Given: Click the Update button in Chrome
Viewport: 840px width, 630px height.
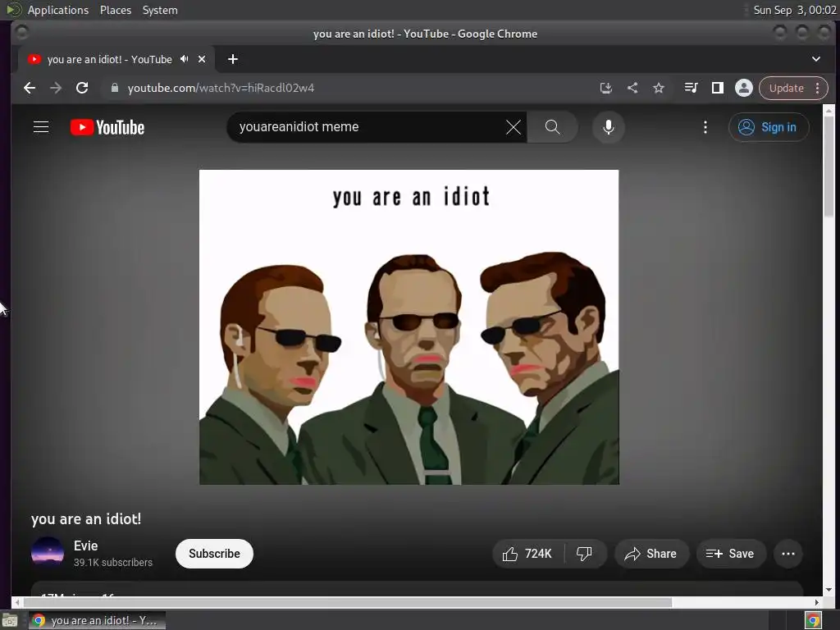Looking at the screenshot, I should click(787, 89).
